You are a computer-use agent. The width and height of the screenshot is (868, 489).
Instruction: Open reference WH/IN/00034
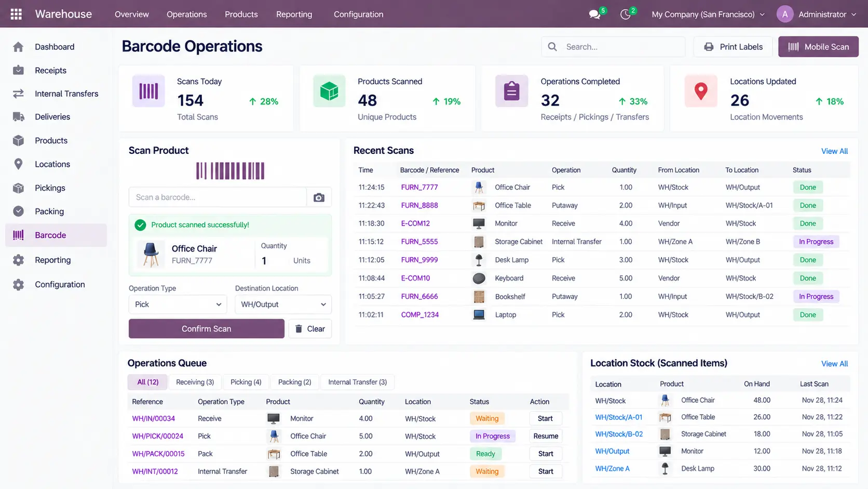pyautogui.click(x=154, y=418)
